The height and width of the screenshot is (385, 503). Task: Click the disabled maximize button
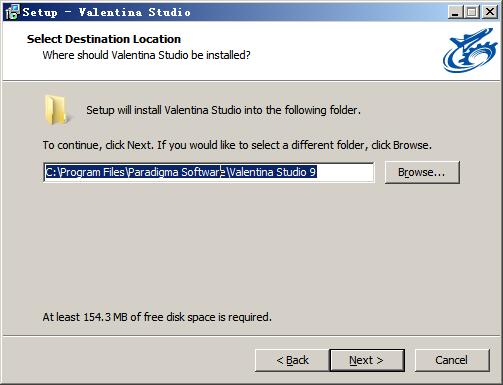pos(472,12)
